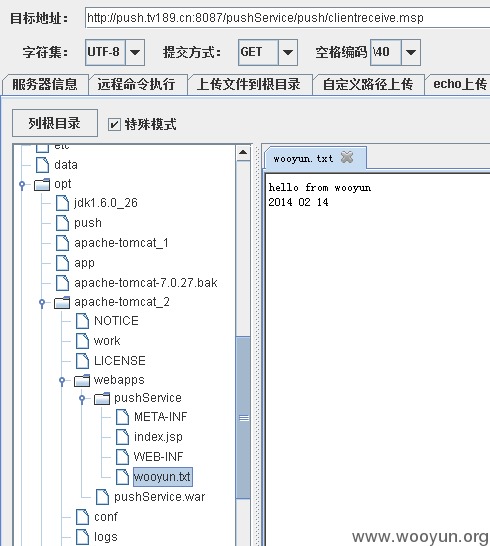Select the LICENSE label in tree
Image resolution: width=490 pixels, height=546 pixels.
(x=120, y=361)
